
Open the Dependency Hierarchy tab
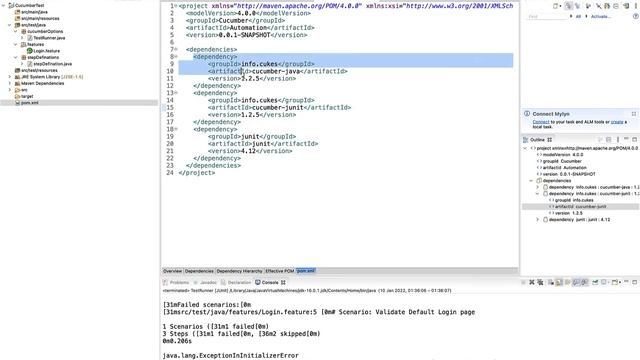click(x=239, y=271)
